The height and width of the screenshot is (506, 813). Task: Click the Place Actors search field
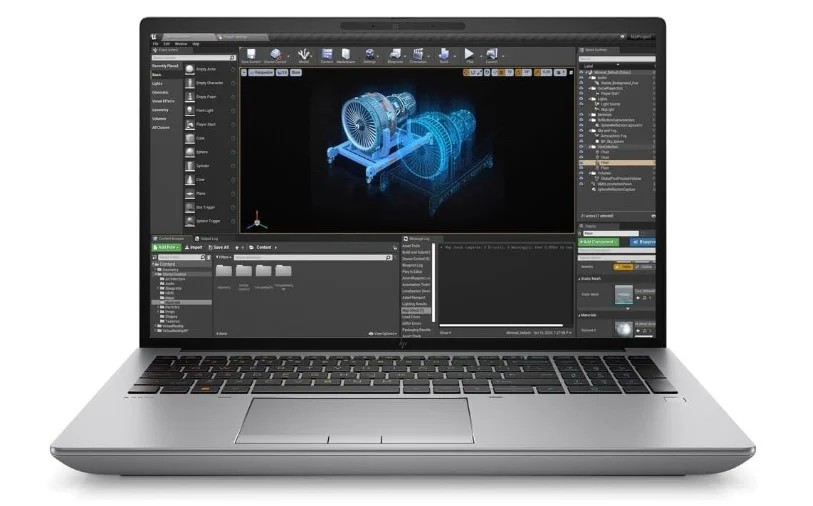coord(193,58)
